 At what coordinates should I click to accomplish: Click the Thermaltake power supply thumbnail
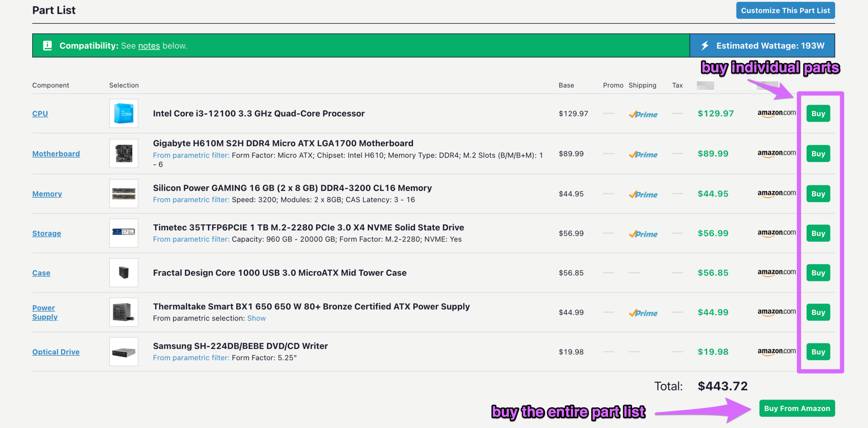click(x=124, y=312)
